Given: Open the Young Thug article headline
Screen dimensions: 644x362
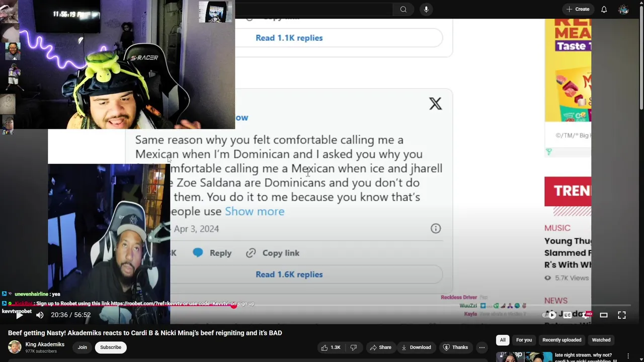Looking at the screenshot, I should tap(568, 253).
